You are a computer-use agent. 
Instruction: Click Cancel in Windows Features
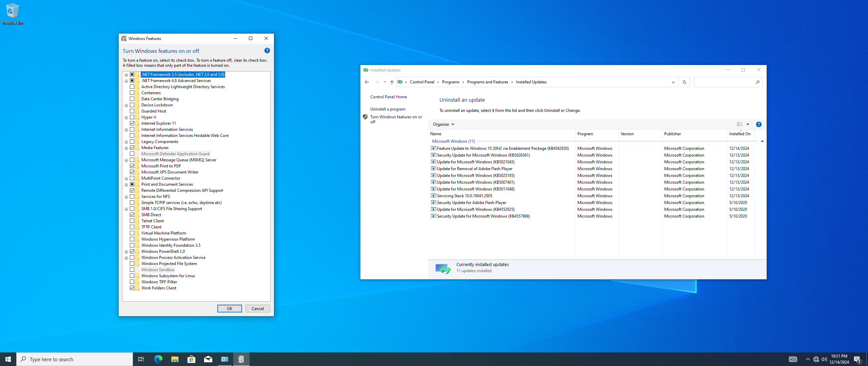258,308
